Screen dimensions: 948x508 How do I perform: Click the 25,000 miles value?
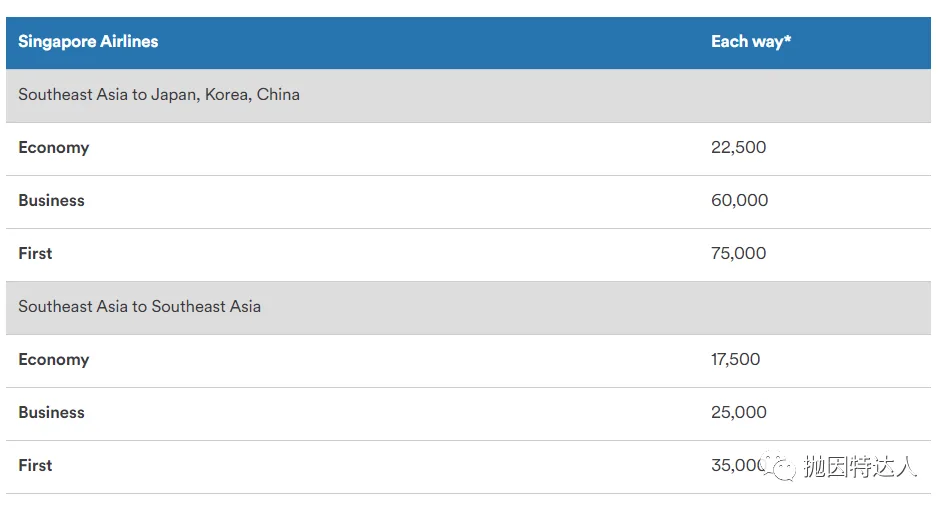pos(739,412)
